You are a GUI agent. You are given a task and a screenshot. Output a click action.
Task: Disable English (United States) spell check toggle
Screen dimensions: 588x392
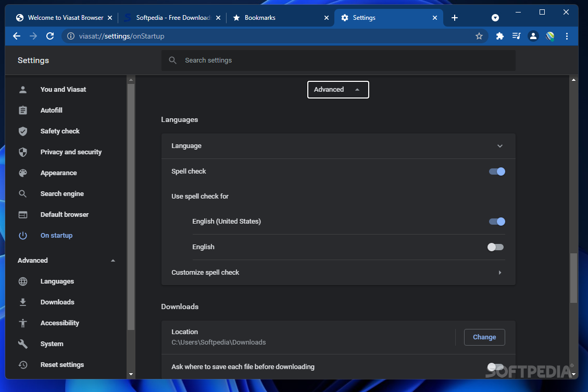tap(497, 222)
